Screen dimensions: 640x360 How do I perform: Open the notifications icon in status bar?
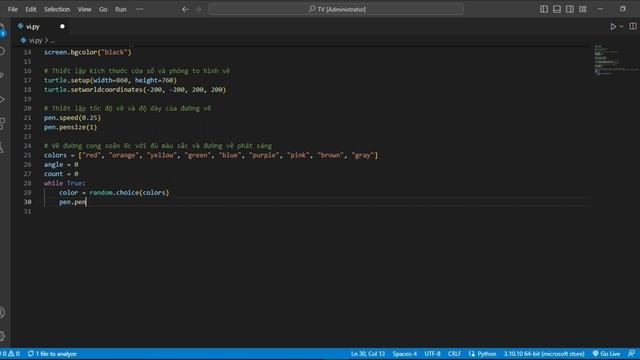[631, 354]
